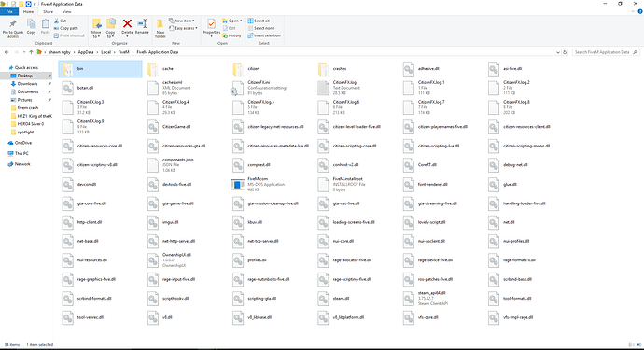Create a New folder from ribbon
Viewport: 644px width, 350px height.
(161, 28)
